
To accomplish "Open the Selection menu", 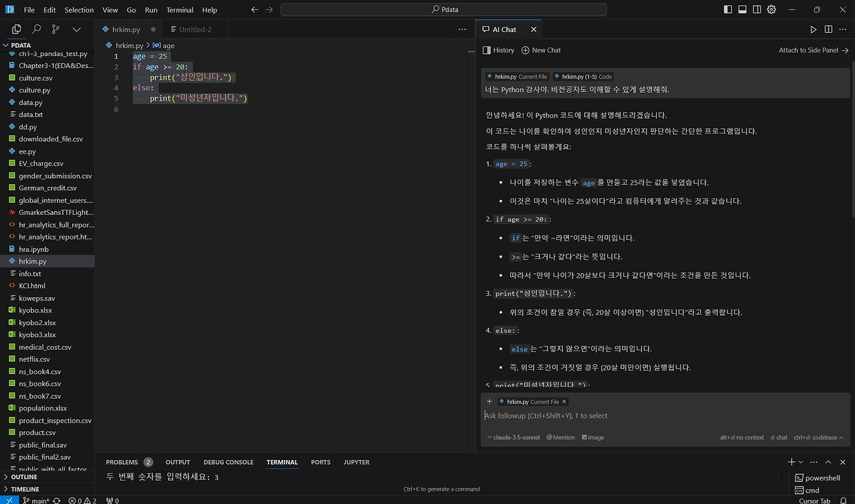I will coord(79,10).
